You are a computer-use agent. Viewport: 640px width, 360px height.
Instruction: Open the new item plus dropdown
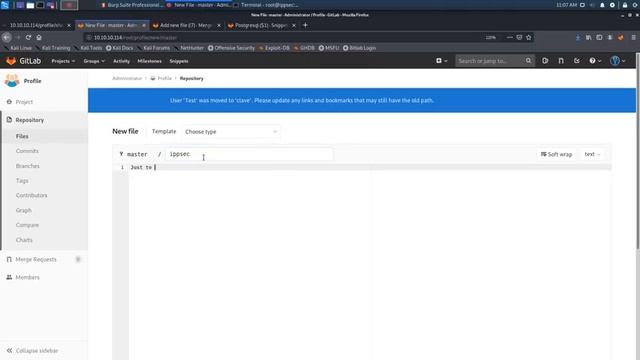pyautogui.click(x=441, y=61)
